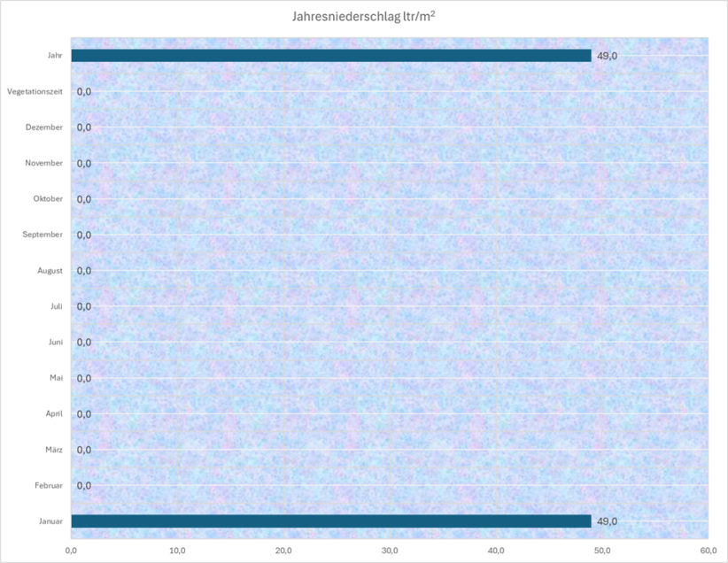Click the 49,0 data label beside Januar bar
The width and height of the screenshot is (728, 563).
point(606,521)
